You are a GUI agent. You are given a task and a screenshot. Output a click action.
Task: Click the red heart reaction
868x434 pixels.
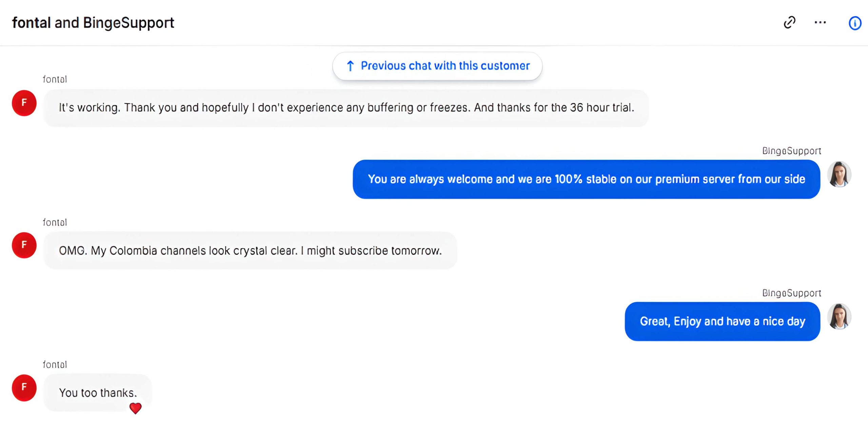[135, 408]
